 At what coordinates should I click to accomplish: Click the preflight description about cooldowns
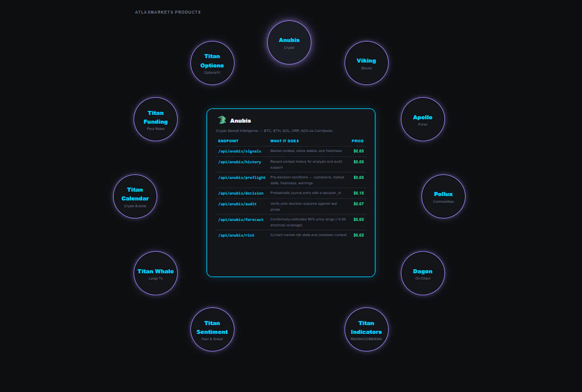(307, 180)
